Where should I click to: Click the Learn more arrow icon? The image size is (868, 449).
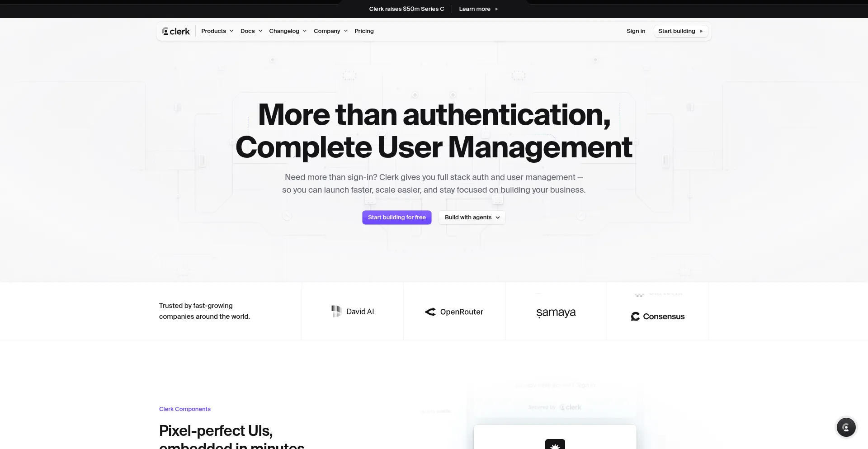point(496,9)
